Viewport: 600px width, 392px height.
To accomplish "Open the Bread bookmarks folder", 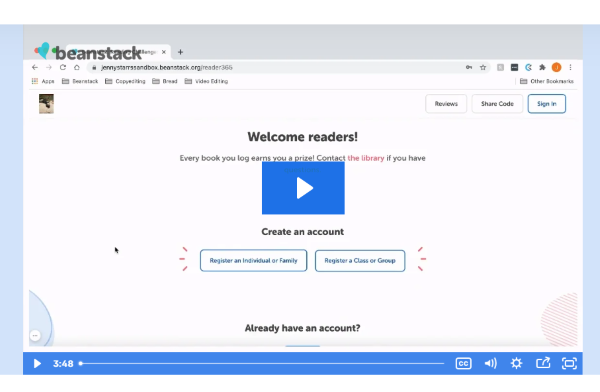I will [x=165, y=81].
